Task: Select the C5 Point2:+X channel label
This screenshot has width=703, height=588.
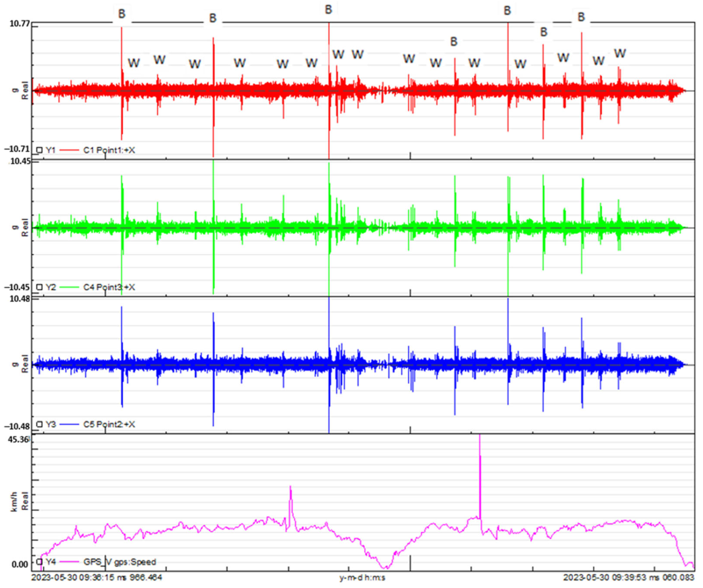Action: [x=109, y=424]
